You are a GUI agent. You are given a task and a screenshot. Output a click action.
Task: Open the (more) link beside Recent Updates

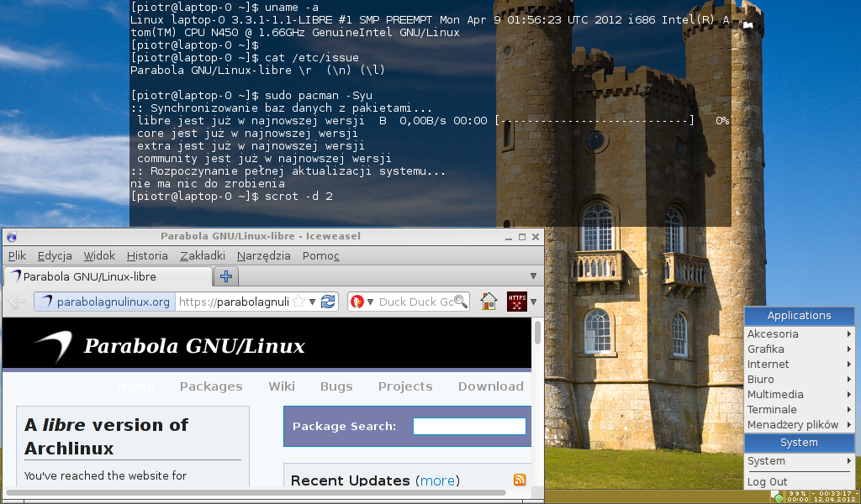(x=437, y=480)
